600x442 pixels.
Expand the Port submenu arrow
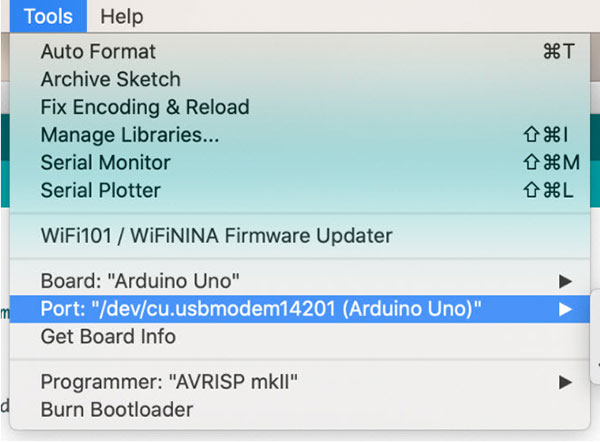565,309
